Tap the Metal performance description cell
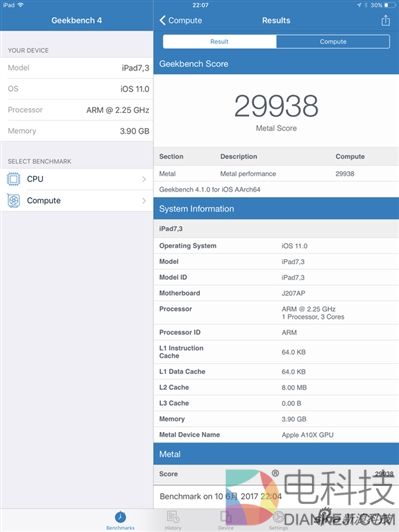This screenshot has width=399, height=532. (x=248, y=174)
